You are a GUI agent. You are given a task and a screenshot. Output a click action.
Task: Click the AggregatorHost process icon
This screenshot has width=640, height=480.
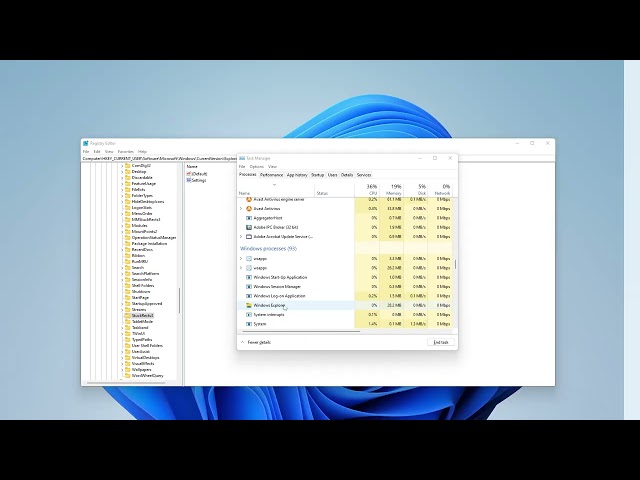tap(249, 218)
